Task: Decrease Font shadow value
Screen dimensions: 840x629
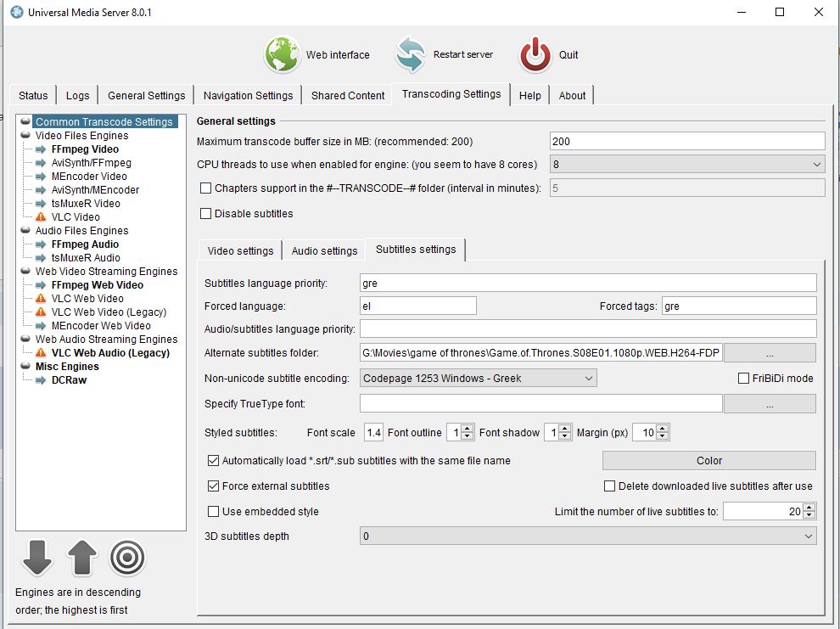Action: click(x=564, y=436)
